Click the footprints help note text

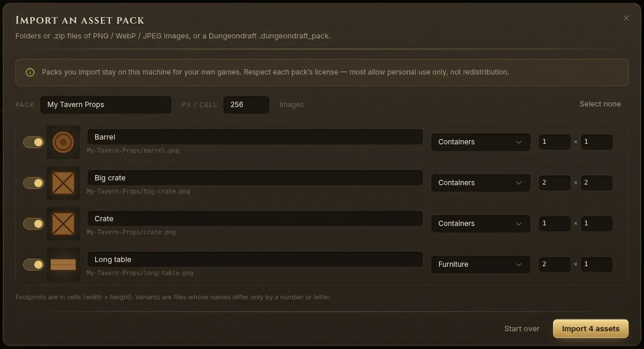tap(173, 297)
